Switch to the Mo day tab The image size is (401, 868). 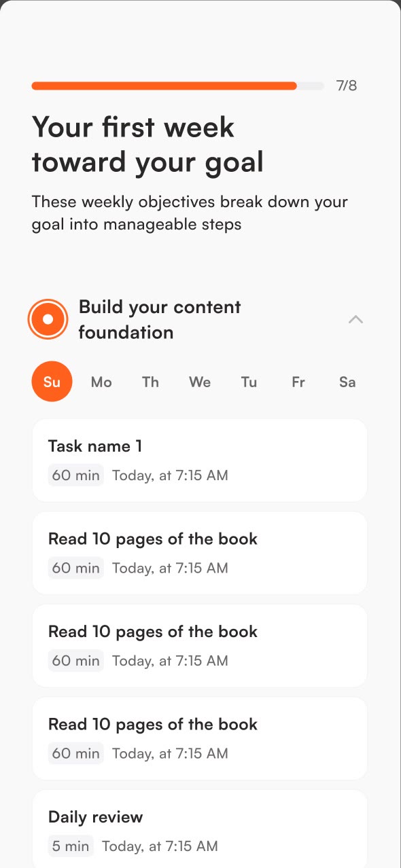pyautogui.click(x=101, y=382)
